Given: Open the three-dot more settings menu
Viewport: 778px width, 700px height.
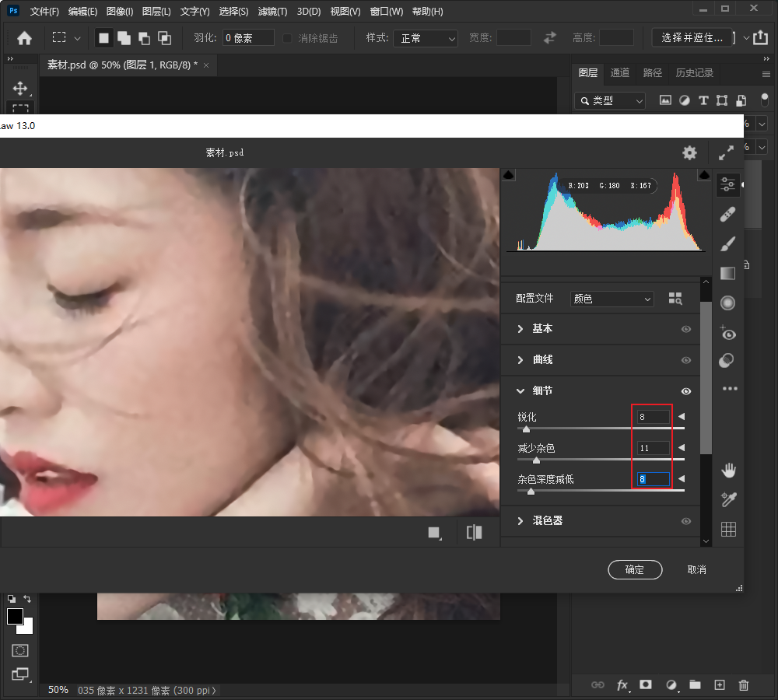Looking at the screenshot, I should coord(730,388).
